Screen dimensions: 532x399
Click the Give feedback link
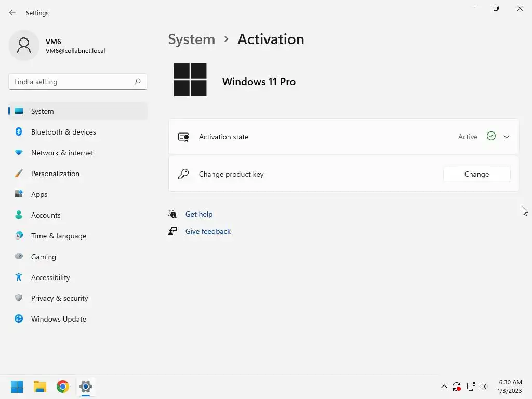coord(208,231)
